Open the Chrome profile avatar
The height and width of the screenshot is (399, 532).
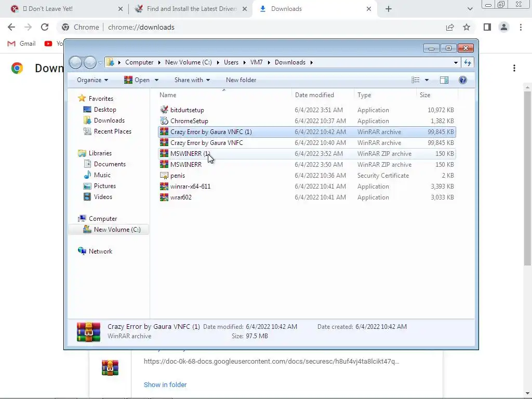click(x=504, y=27)
